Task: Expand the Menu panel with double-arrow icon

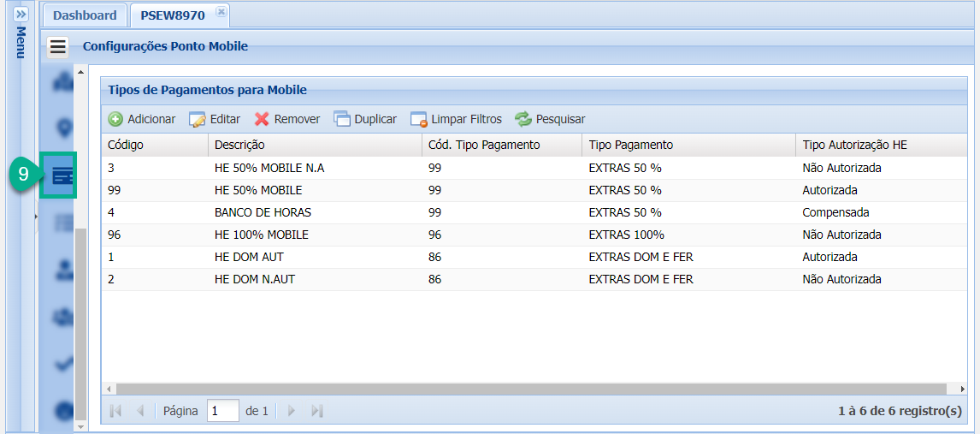Action: (21, 15)
